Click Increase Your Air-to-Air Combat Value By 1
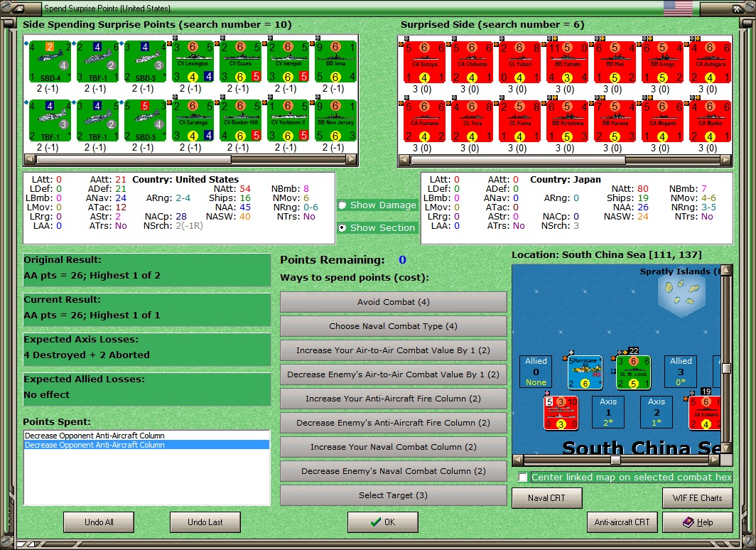 [x=394, y=350]
